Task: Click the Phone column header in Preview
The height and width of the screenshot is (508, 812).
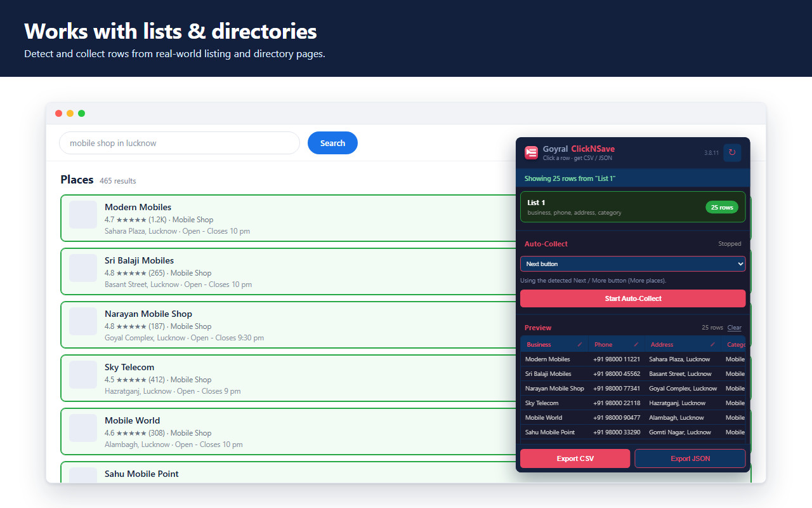Action: coord(617,345)
